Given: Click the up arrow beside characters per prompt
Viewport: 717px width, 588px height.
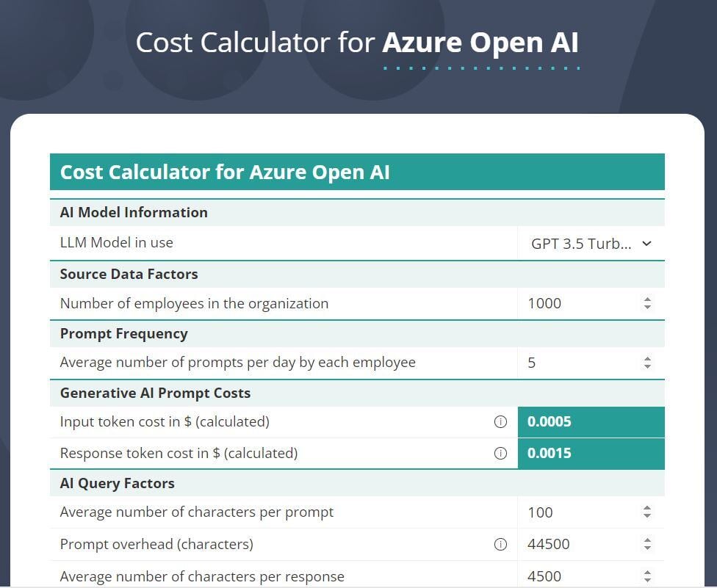Looking at the screenshot, I should click(646, 507).
